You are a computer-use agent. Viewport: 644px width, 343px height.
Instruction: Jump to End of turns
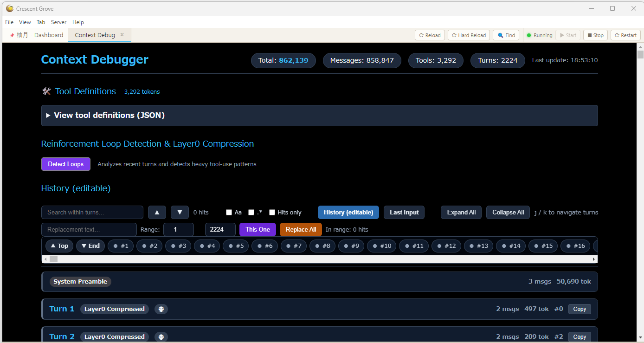90,246
